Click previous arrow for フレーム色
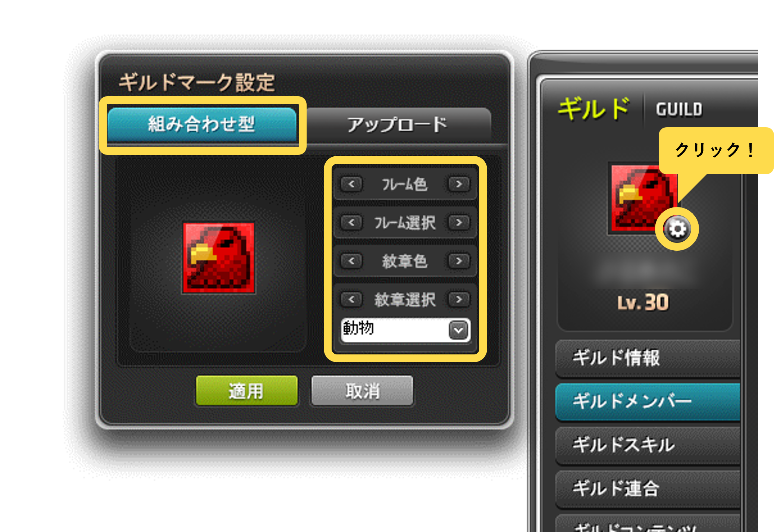The width and height of the screenshot is (774, 532). coord(351,184)
